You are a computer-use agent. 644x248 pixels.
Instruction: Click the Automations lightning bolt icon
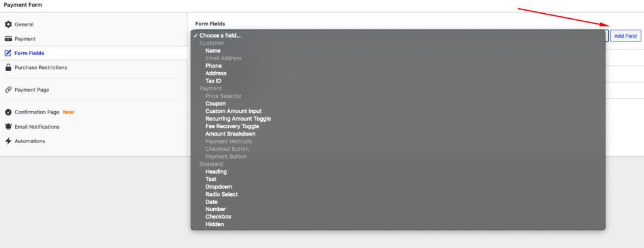tap(8, 141)
